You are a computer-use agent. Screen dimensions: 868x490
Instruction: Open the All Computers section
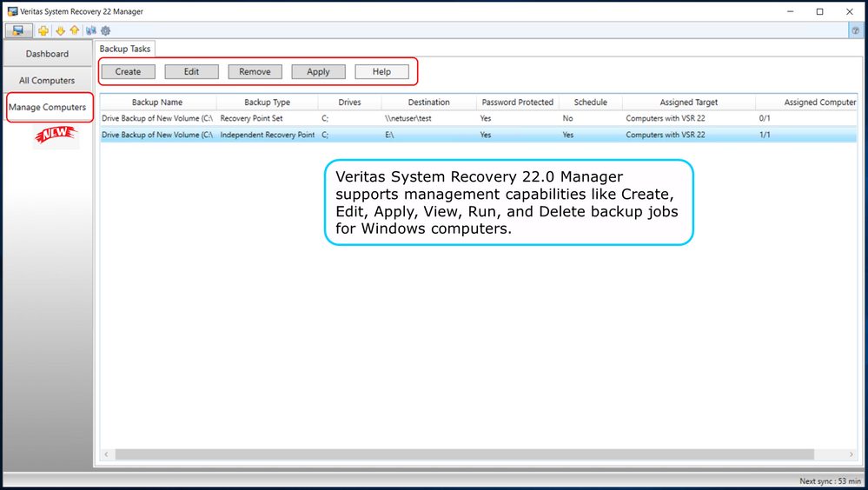tap(47, 81)
